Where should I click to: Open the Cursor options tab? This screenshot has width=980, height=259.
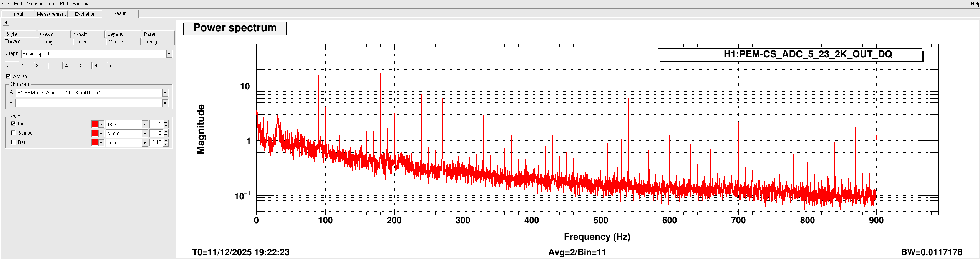[x=116, y=42]
